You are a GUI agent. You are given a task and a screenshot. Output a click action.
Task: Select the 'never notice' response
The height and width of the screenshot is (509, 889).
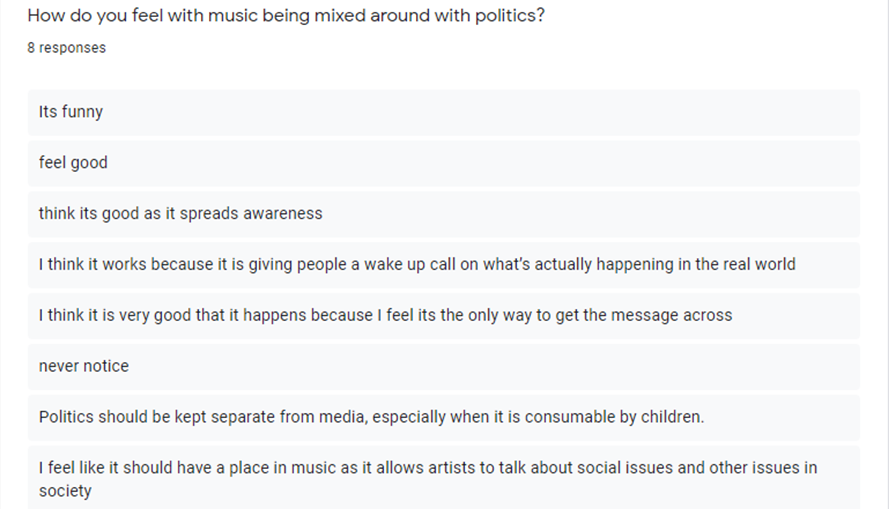444,367
